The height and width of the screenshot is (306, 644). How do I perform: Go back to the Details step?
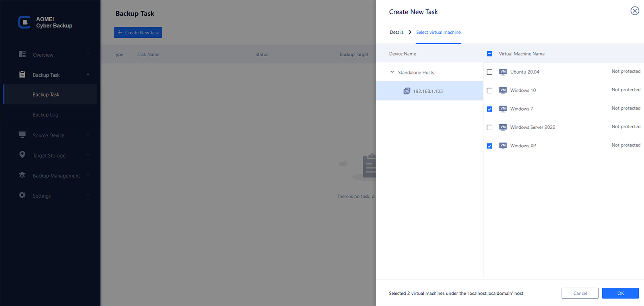coord(396,33)
